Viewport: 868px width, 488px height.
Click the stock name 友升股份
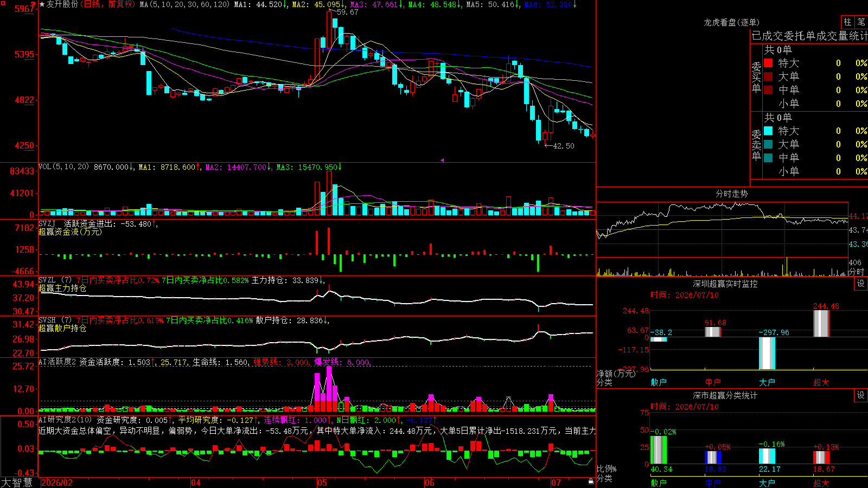click(62, 4)
